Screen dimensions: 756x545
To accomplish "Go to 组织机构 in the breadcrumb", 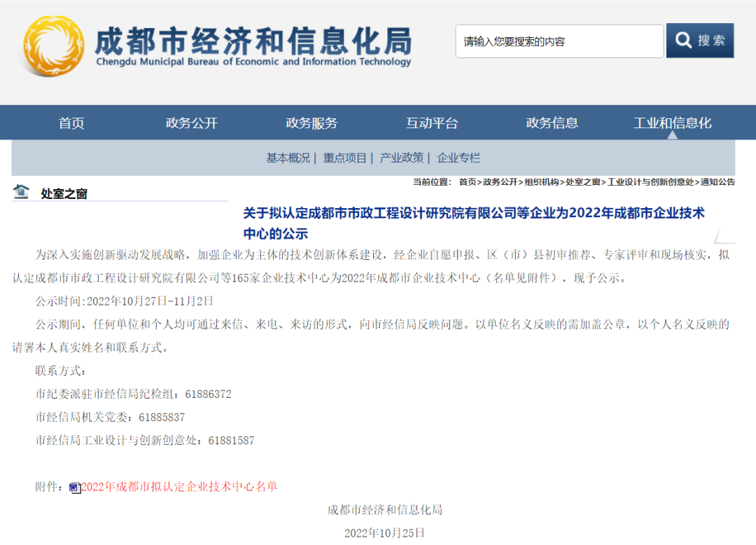I will click(x=541, y=182).
